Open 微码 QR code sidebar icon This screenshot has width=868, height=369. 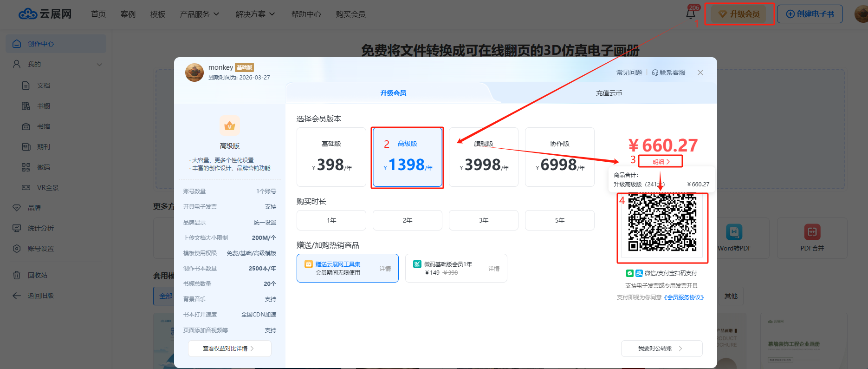[26, 167]
